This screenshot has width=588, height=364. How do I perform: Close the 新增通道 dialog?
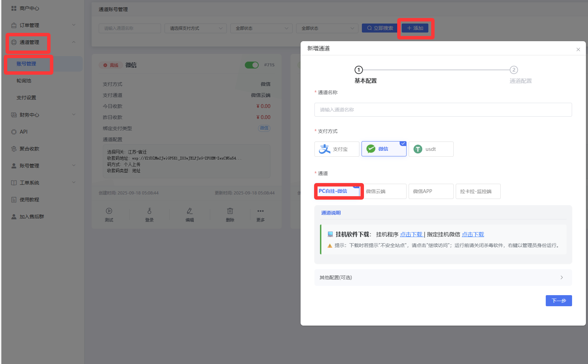click(x=578, y=49)
